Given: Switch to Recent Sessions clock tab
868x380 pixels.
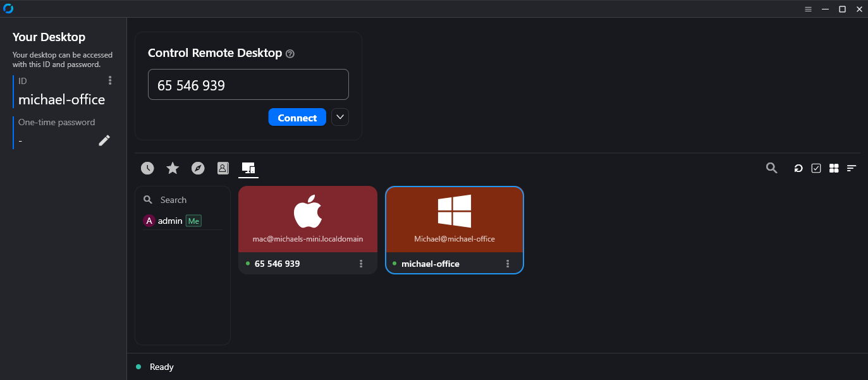Looking at the screenshot, I should click(147, 168).
